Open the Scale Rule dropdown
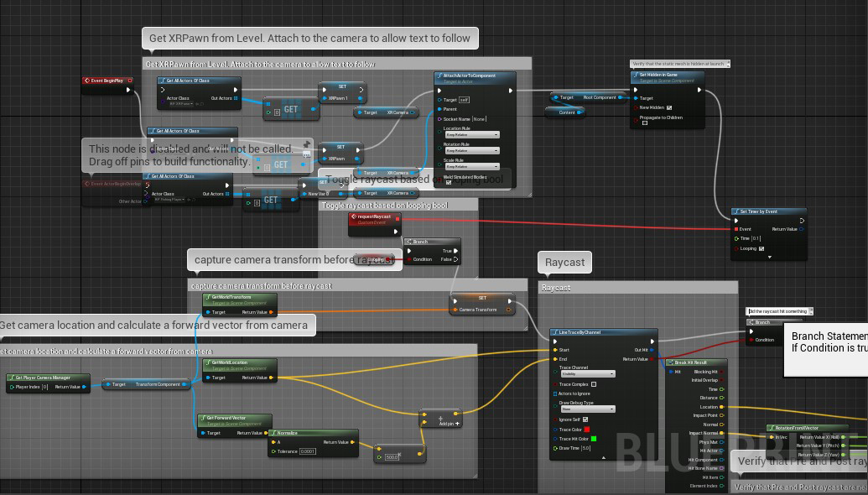Viewport: 868px width, 495px height. click(471, 166)
